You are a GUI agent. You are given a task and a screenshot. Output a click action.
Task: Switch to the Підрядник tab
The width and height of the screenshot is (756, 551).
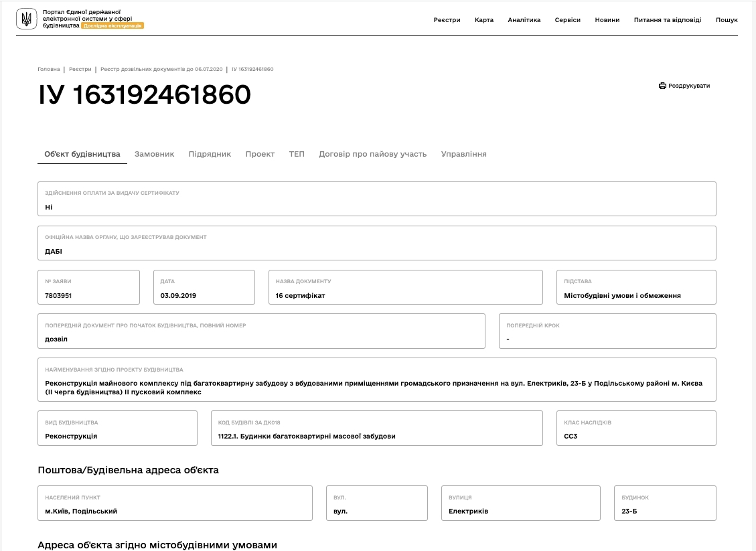pyautogui.click(x=210, y=154)
